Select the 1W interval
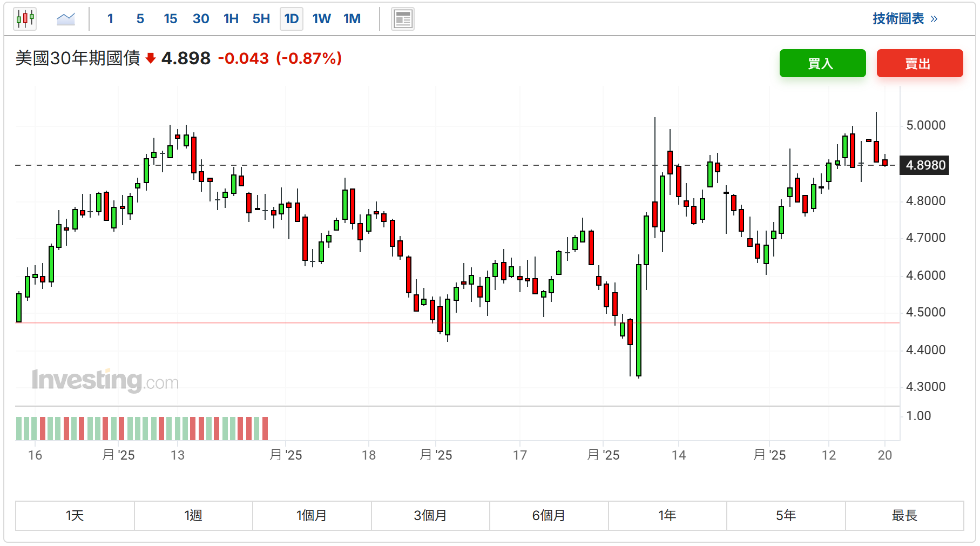 pos(322,19)
